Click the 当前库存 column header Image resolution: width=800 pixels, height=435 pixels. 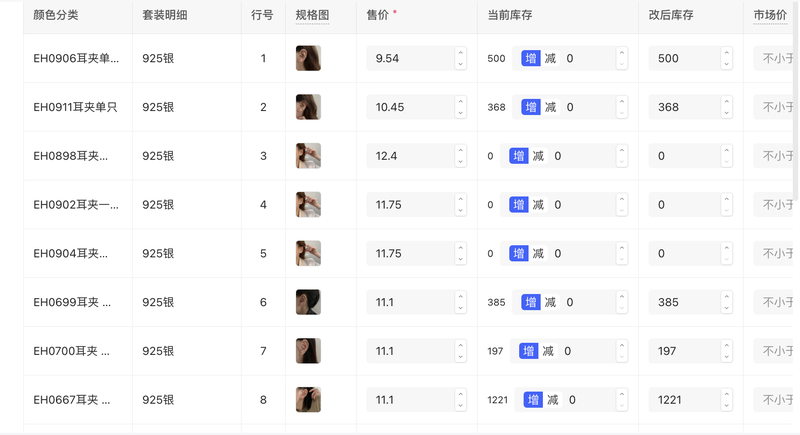(509, 16)
